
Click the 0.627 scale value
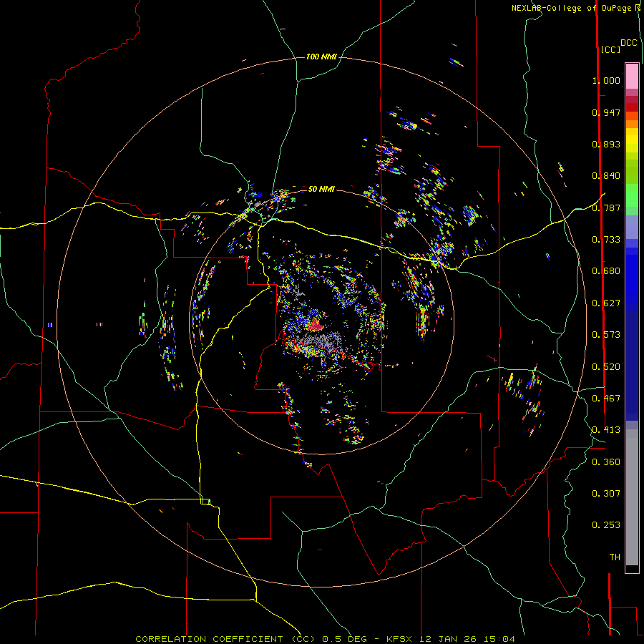(606, 303)
